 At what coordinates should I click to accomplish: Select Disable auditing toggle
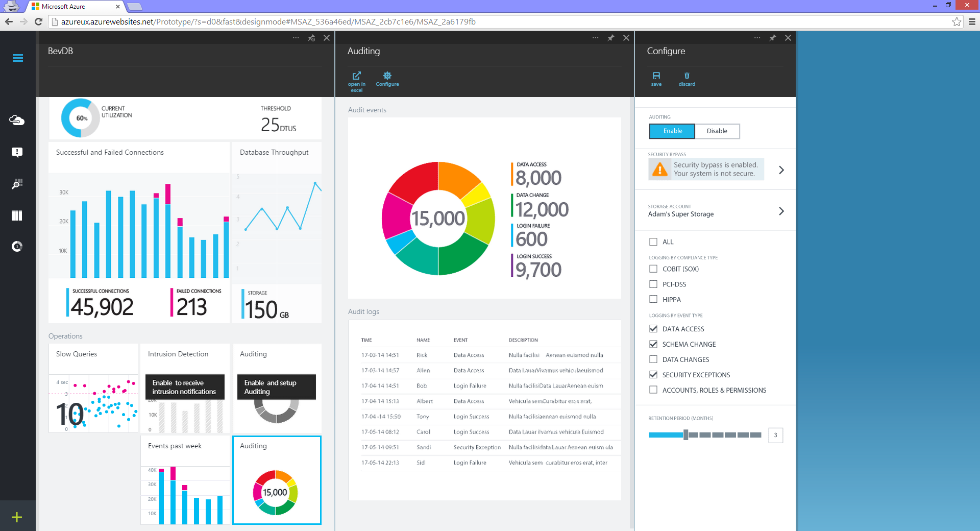[x=717, y=131]
